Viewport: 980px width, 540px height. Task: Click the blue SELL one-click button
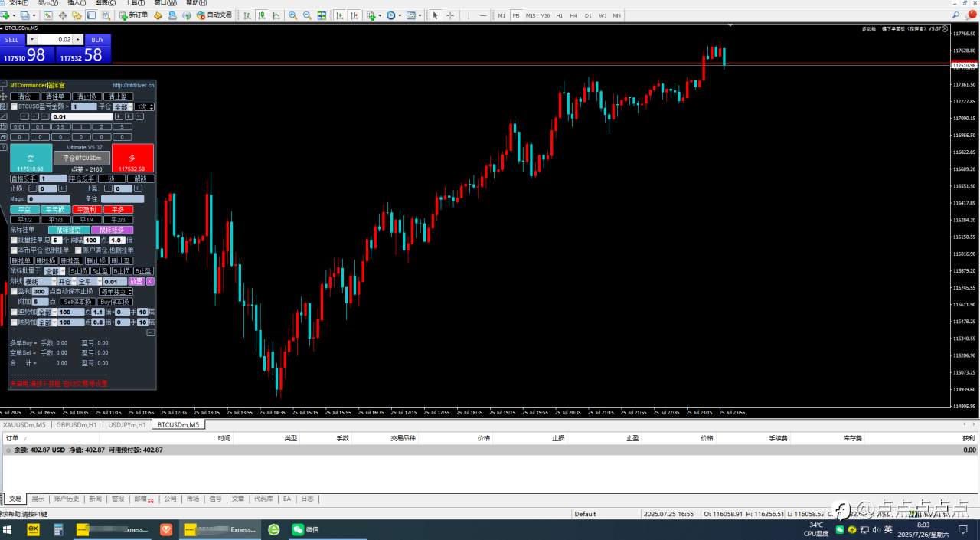pyautogui.click(x=12, y=40)
